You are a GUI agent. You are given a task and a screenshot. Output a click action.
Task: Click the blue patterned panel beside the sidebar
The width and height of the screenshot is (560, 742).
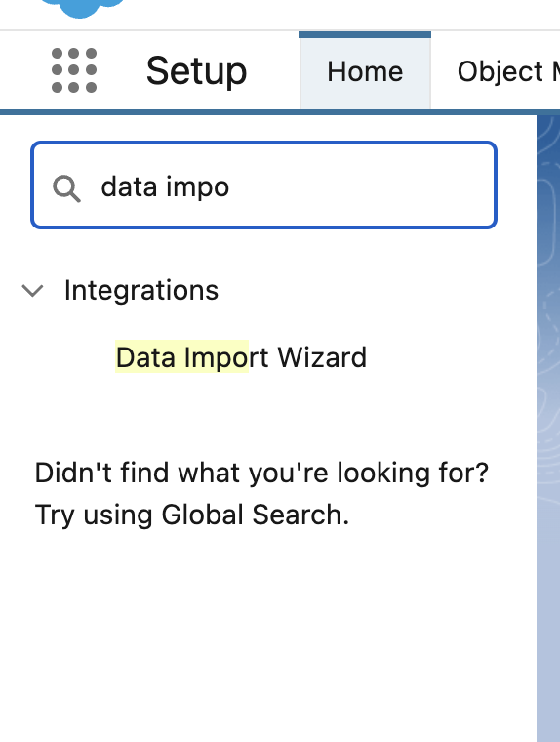tap(548, 426)
